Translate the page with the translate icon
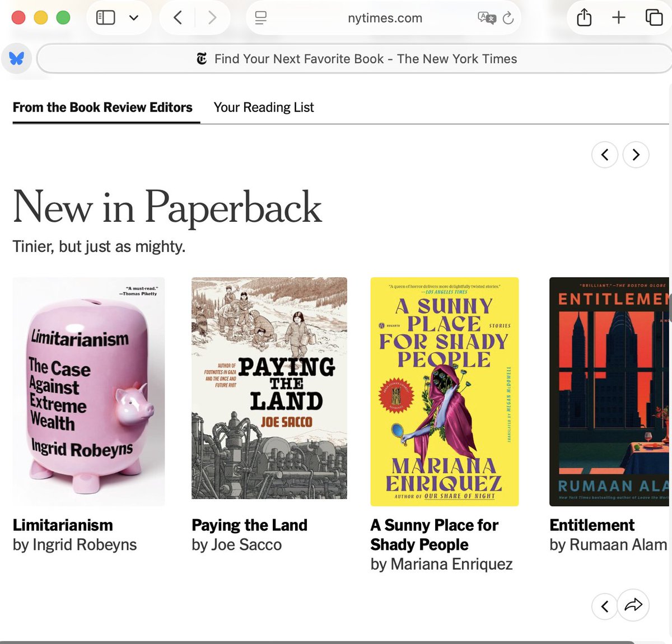Screen dimensions: 672x644 pos(487,18)
